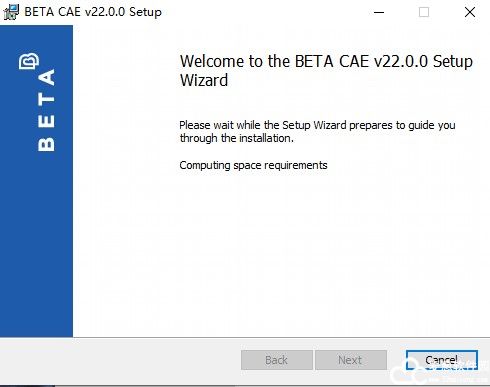Click the BETA logo emblem on blue banner
This screenshot has width=490, height=387.
tap(29, 61)
